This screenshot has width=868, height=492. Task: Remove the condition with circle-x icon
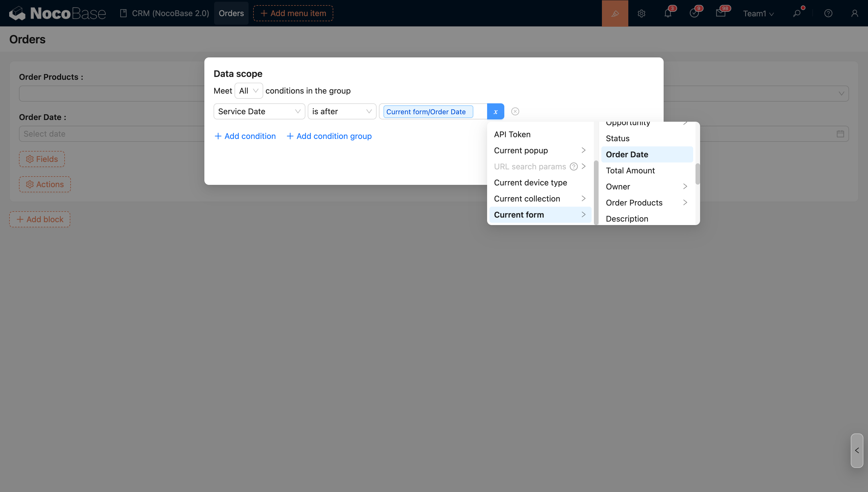click(515, 111)
